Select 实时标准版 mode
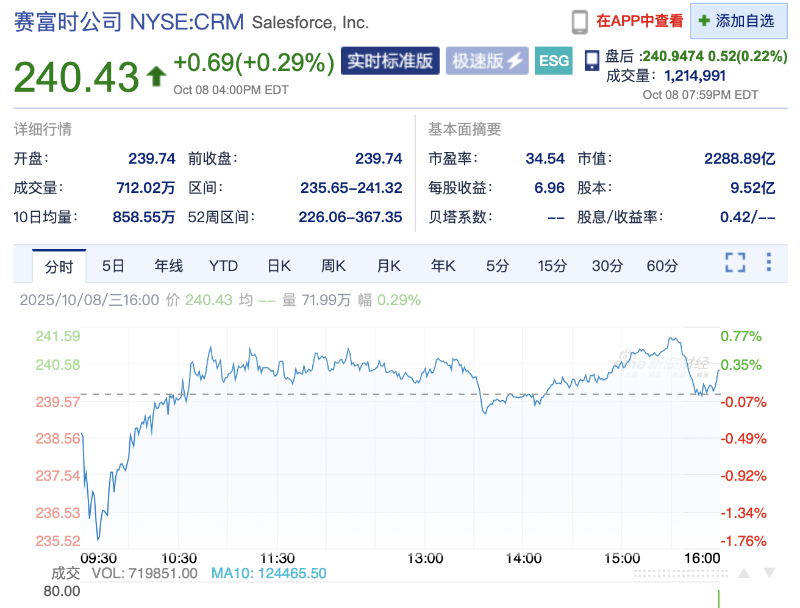The image size is (800, 608). pos(390,61)
